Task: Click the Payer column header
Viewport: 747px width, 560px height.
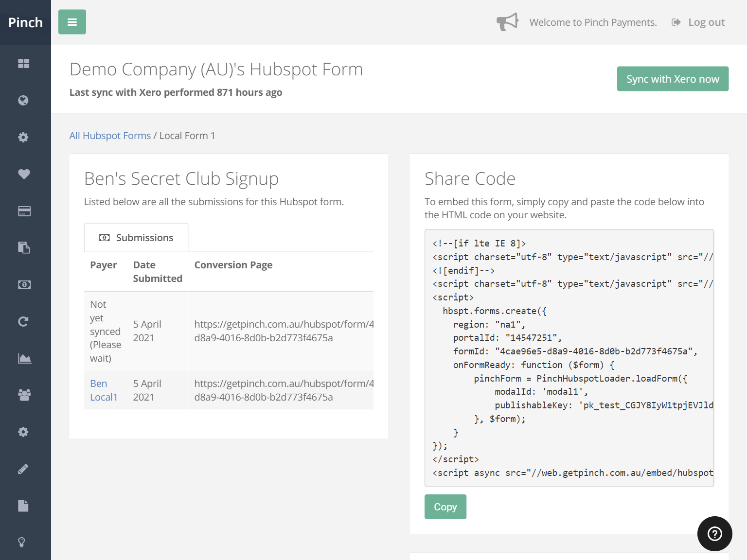Action: (104, 265)
